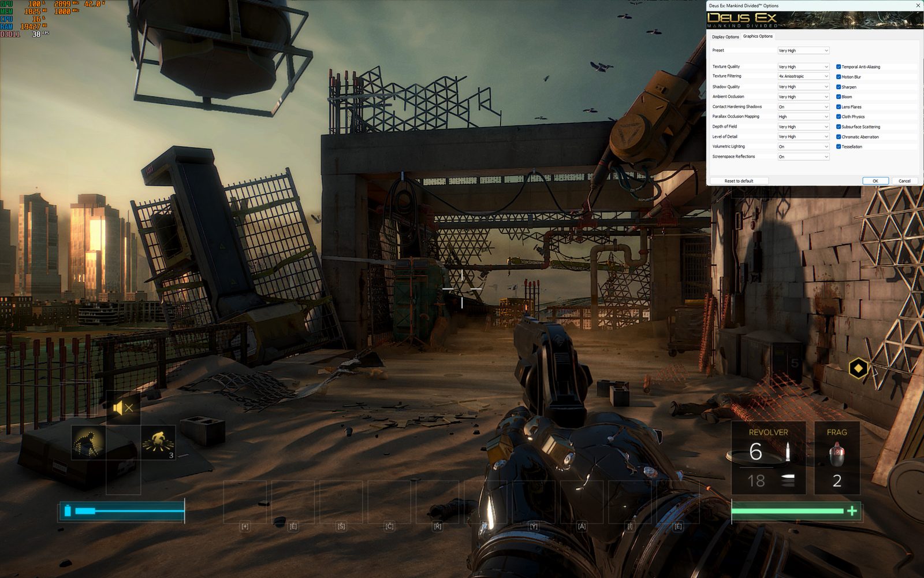Viewport: 924px width, 578px height.
Task: Confirm settings with the OK button
Action: point(875,181)
